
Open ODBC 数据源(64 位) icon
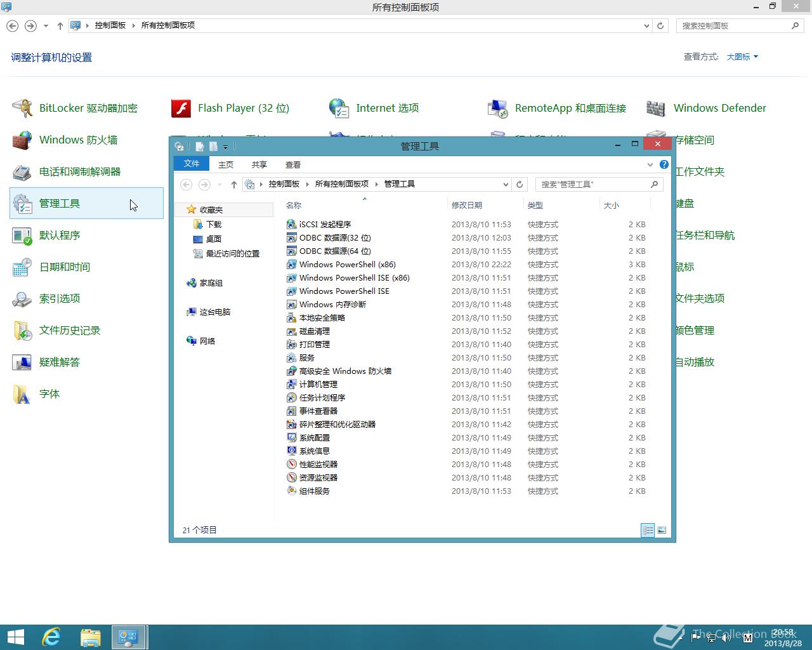point(292,251)
